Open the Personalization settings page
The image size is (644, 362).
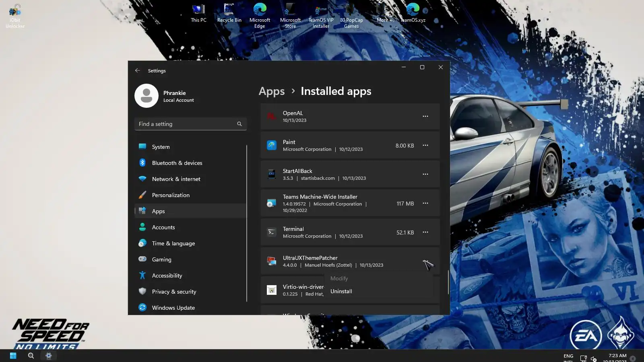(190, 195)
